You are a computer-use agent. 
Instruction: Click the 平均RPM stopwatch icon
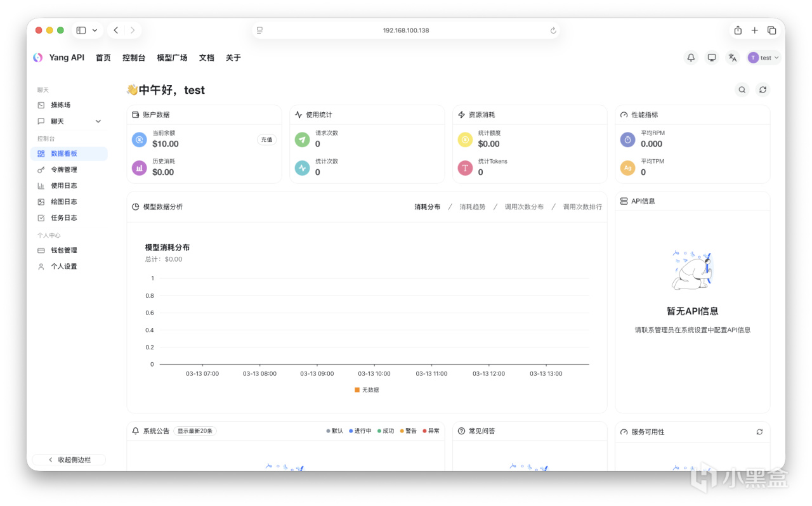pos(627,139)
